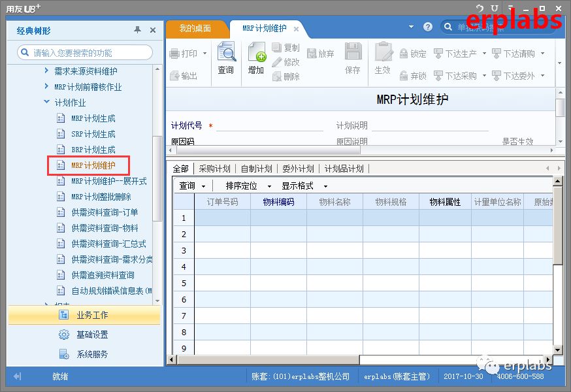
Task: Open the Print dropdown arrow
Action: pyautogui.click(x=205, y=54)
